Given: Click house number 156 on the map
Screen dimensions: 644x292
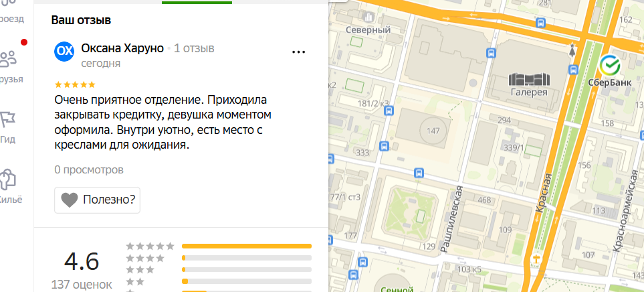Looking at the screenshot, I should point(584,165).
